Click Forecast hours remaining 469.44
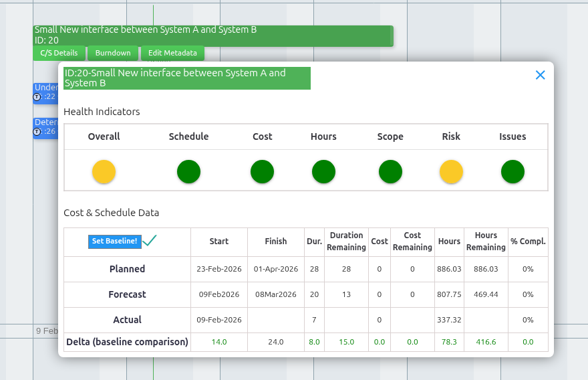588x380 pixels. tap(486, 295)
